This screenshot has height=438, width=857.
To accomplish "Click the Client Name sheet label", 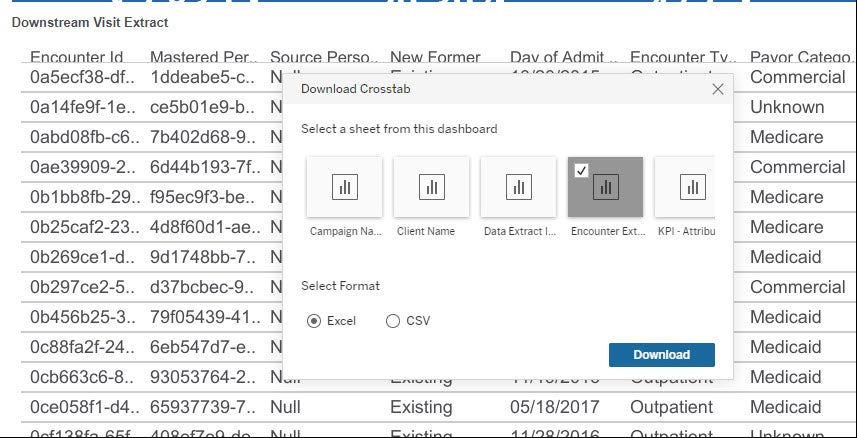I will pyautogui.click(x=426, y=231).
